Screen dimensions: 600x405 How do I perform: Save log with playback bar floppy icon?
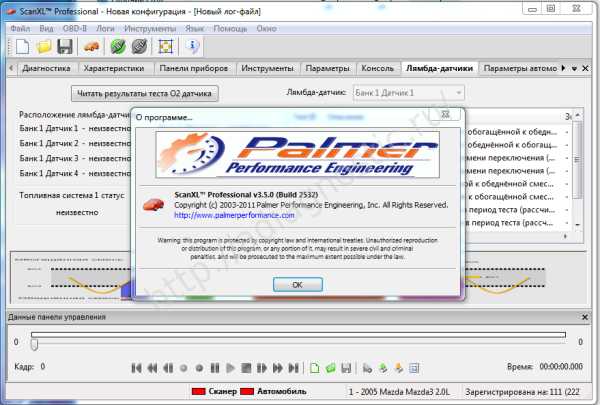346,368
